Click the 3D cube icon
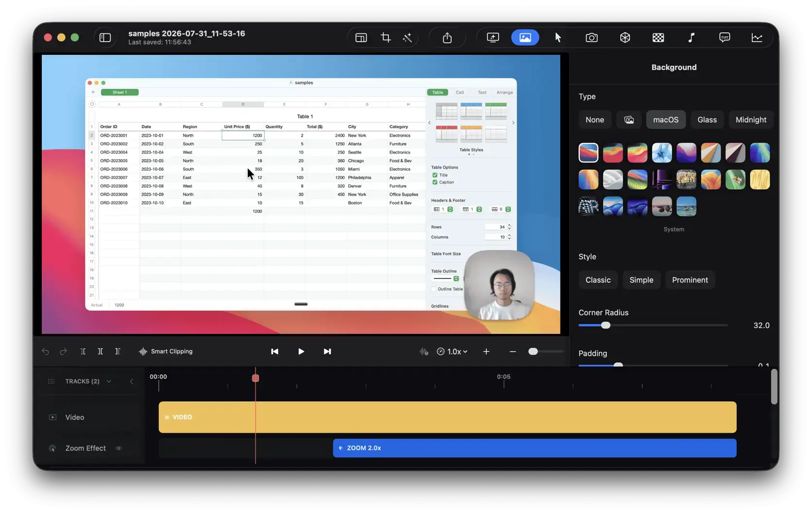This screenshot has height=514, width=812. click(x=625, y=37)
